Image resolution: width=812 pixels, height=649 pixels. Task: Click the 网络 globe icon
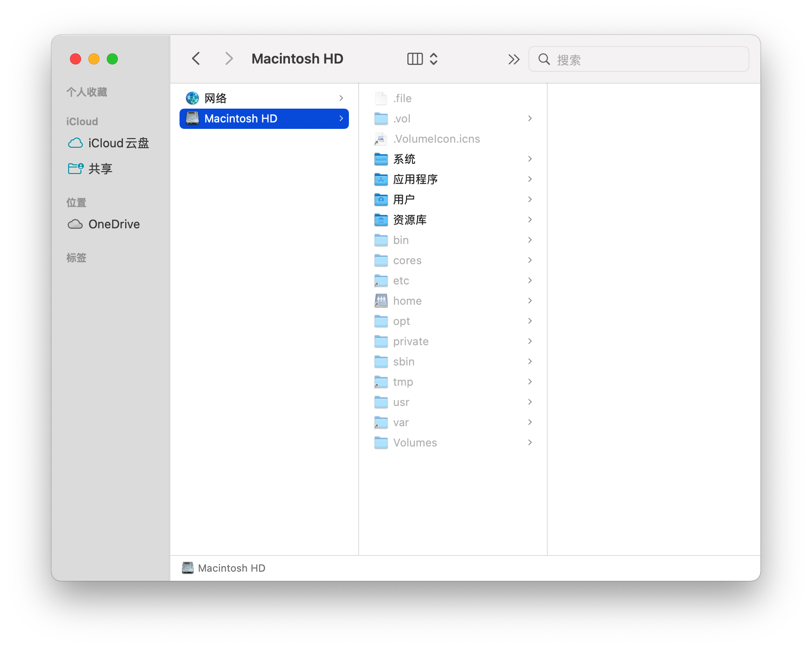(x=192, y=99)
